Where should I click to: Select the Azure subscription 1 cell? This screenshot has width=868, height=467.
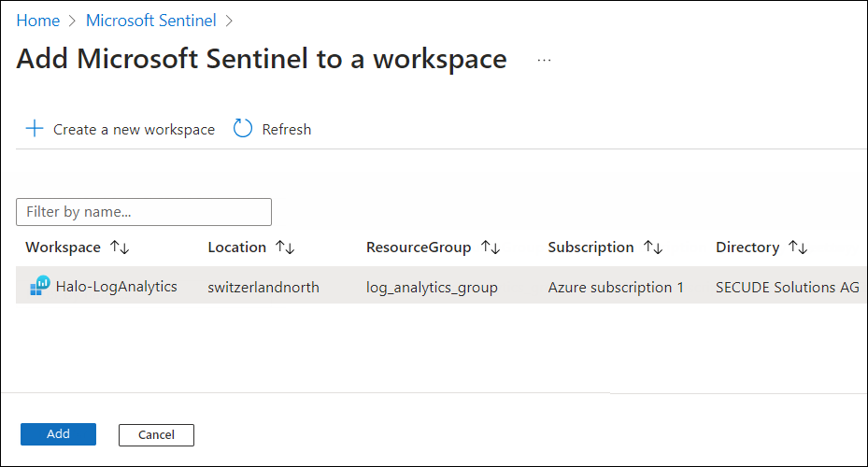(x=616, y=288)
